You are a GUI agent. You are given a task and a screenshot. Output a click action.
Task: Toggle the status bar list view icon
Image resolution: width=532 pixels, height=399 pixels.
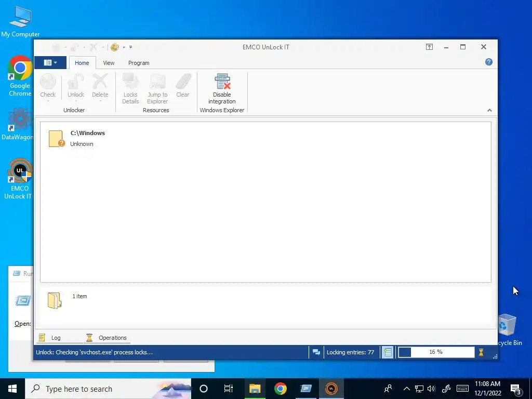click(388, 352)
